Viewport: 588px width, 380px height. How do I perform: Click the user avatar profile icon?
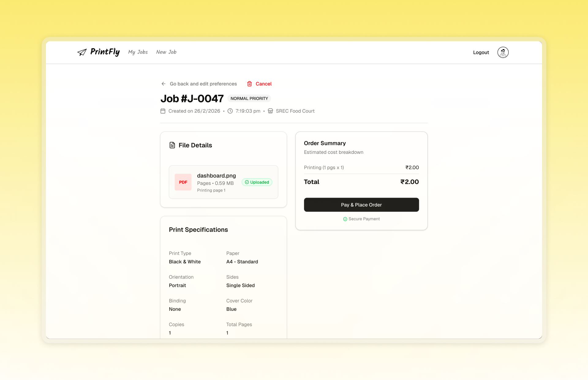(x=503, y=52)
